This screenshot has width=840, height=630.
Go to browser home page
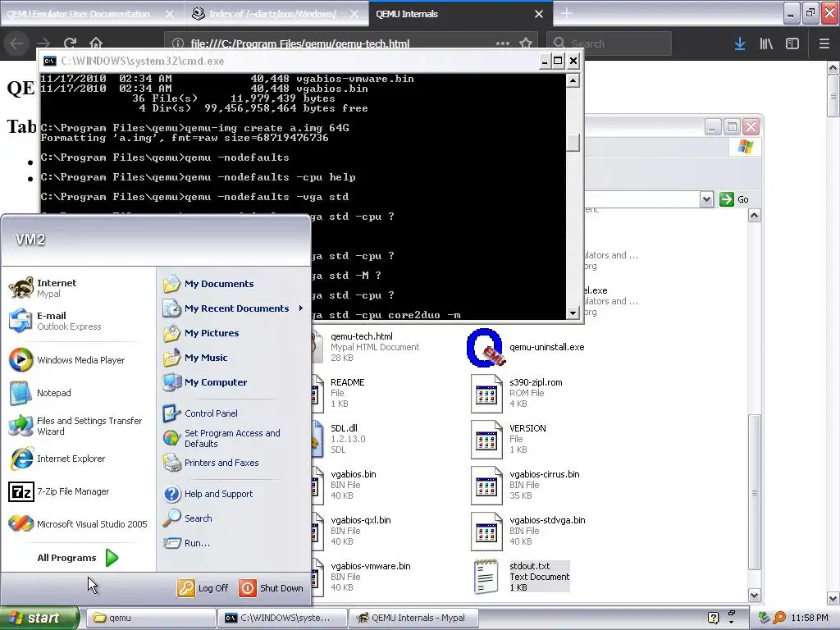(96, 43)
